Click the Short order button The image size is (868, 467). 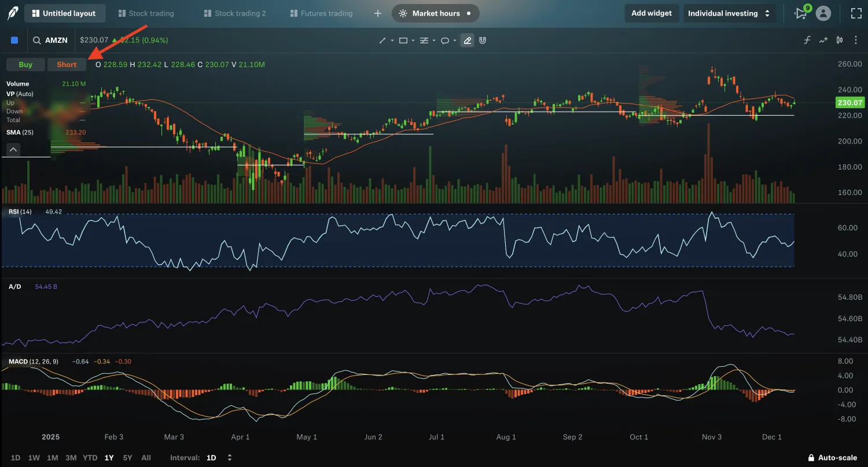click(67, 64)
